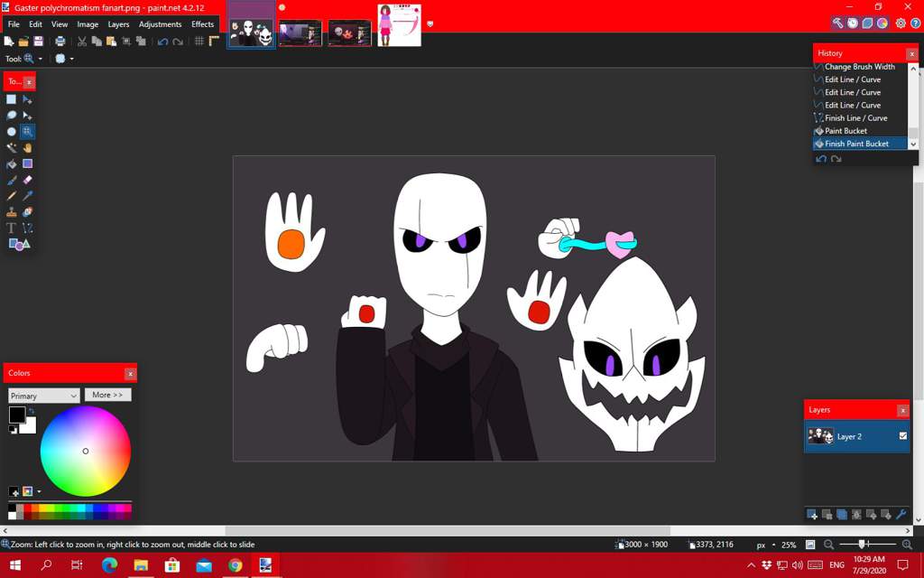Toggle the Tools window button
This screenshot has height=578, width=924.
coord(838,23)
